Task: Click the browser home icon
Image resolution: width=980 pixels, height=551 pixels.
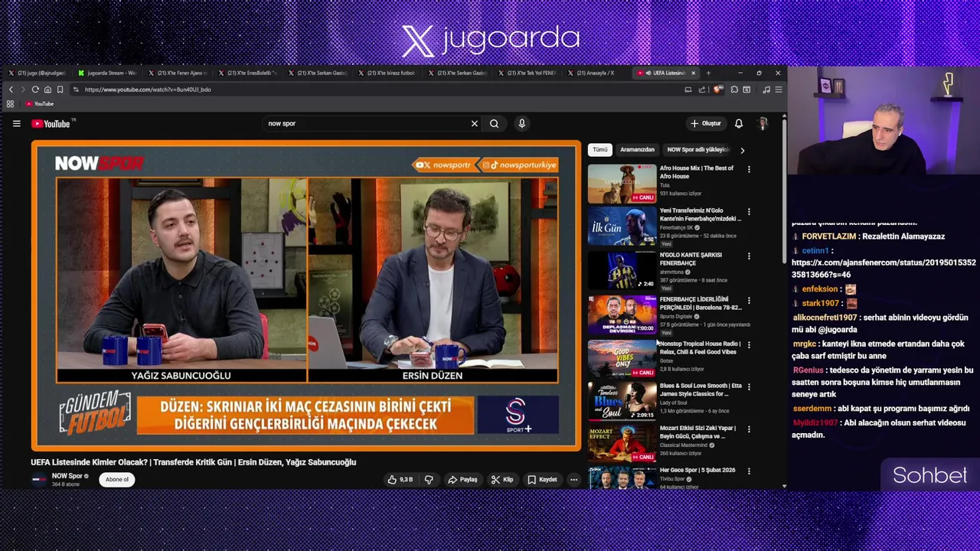Action: [x=47, y=90]
